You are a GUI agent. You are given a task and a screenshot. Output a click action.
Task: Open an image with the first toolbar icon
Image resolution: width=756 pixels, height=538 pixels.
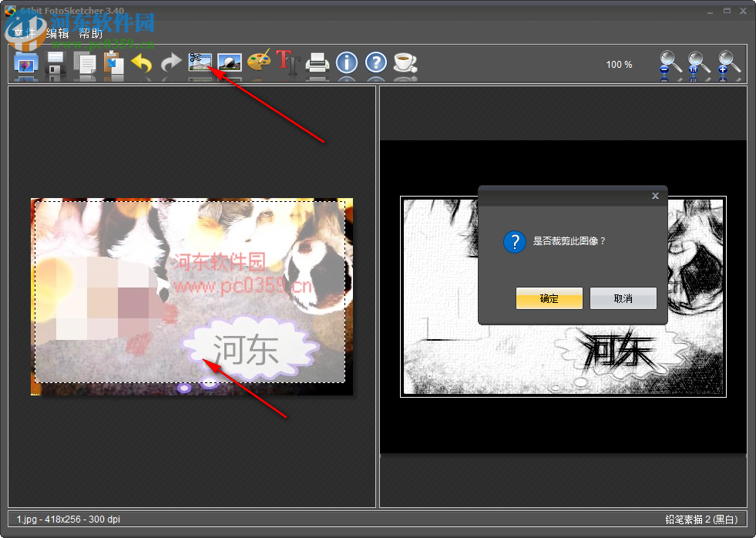(x=25, y=64)
